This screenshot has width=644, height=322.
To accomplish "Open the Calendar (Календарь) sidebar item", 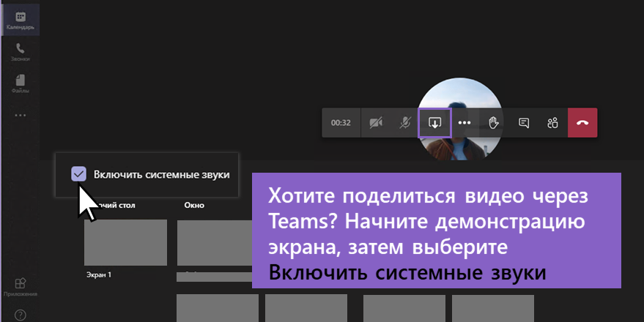I will point(20,20).
